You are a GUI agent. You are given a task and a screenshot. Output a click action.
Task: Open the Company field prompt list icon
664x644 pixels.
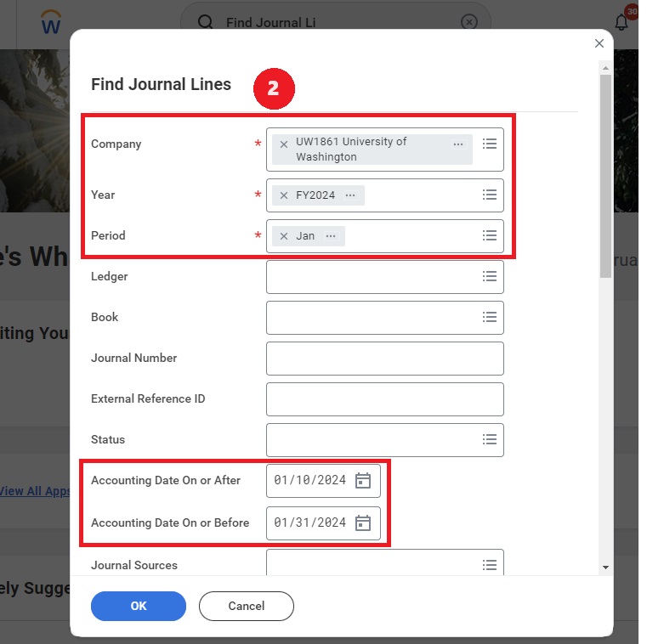pyautogui.click(x=489, y=144)
